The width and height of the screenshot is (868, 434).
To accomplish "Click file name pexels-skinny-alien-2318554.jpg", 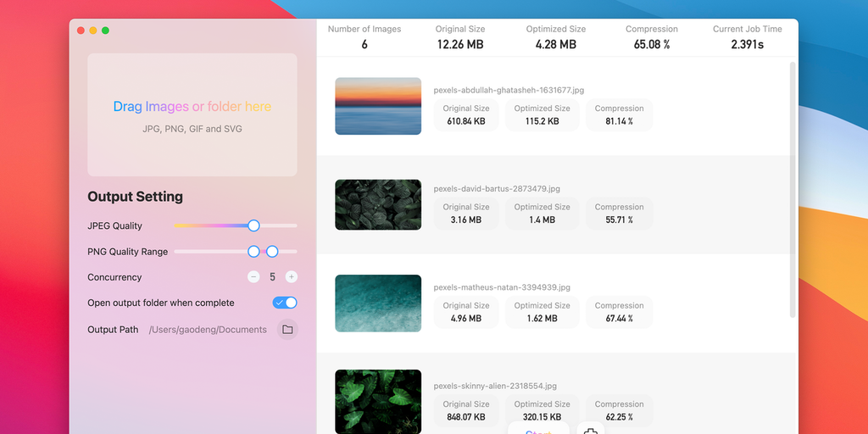I will (x=495, y=386).
